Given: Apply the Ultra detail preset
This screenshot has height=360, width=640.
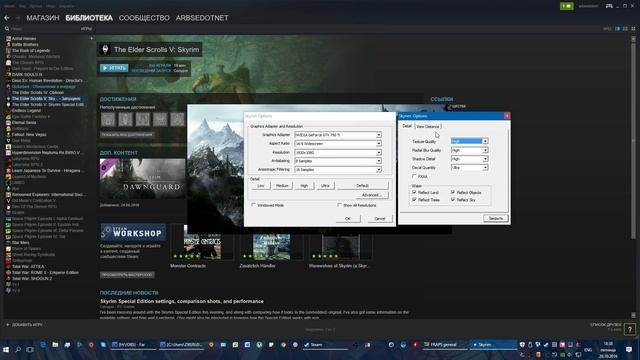Looking at the screenshot, I should [325, 186].
